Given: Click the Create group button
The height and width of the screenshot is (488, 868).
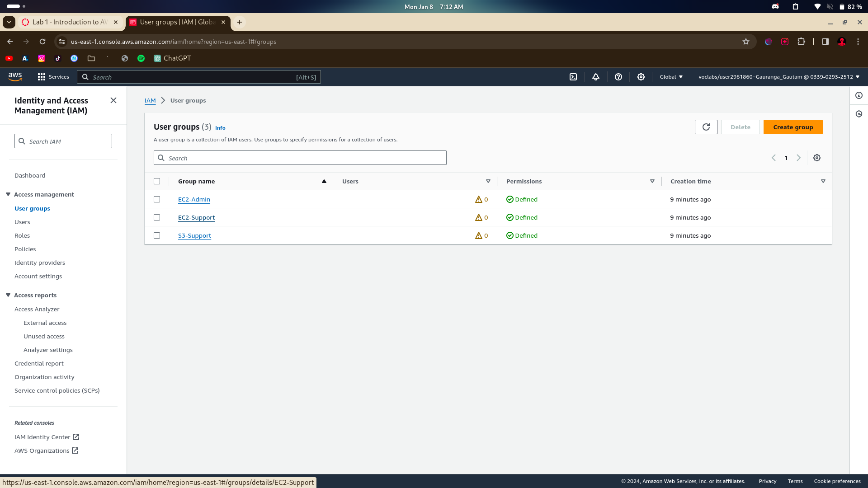Looking at the screenshot, I should 793,127.
